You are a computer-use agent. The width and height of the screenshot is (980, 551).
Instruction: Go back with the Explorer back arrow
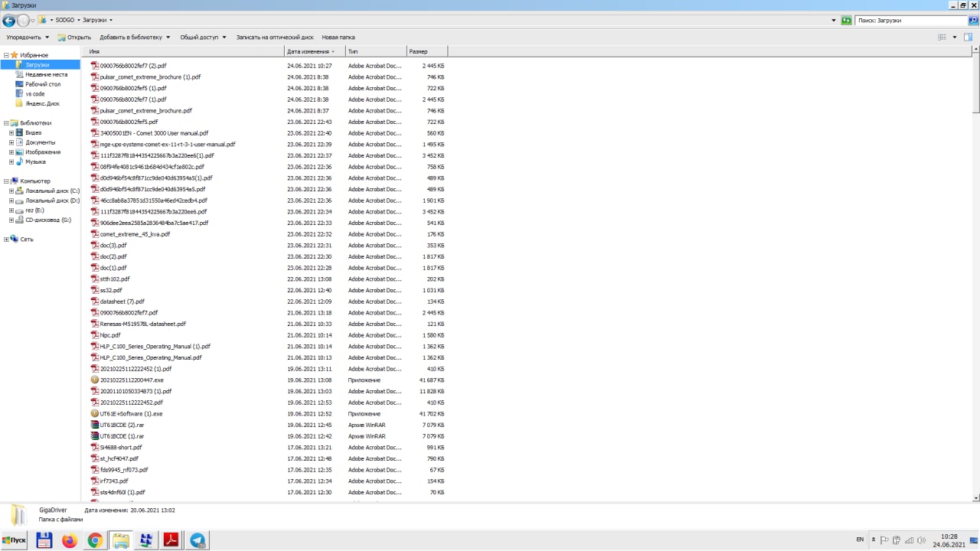8,21
